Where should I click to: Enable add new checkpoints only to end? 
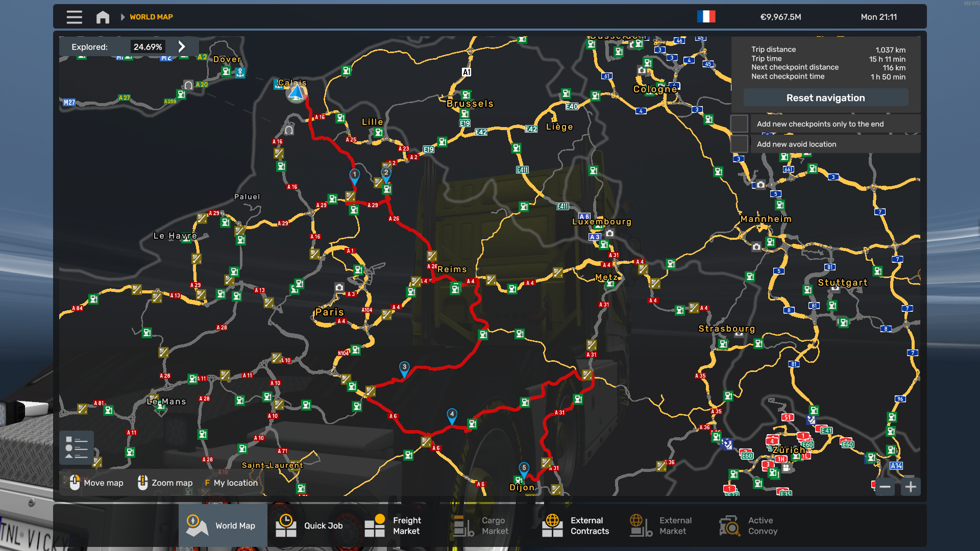point(739,124)
